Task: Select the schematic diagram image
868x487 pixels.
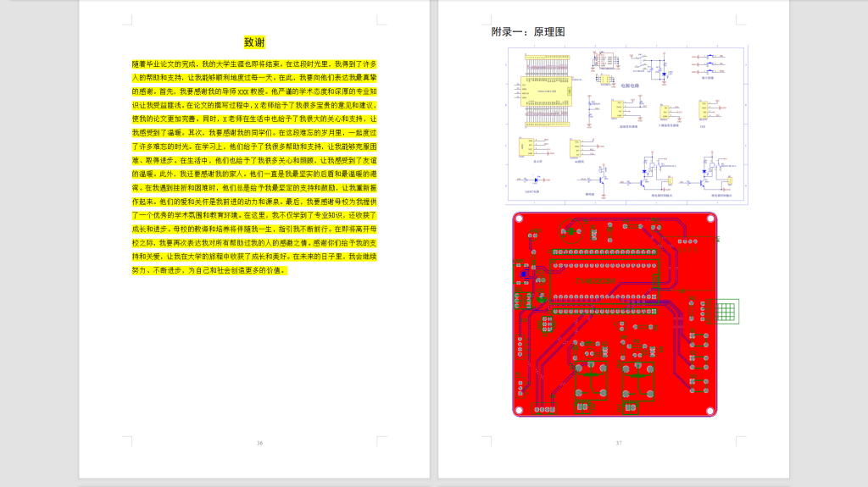Action: (x=627, y=125)
